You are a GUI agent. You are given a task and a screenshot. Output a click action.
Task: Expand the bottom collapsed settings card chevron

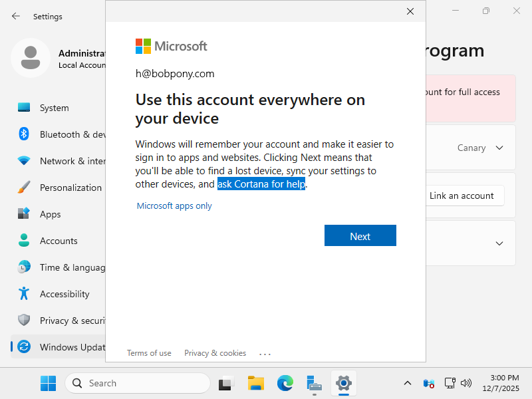coord(499,243)
